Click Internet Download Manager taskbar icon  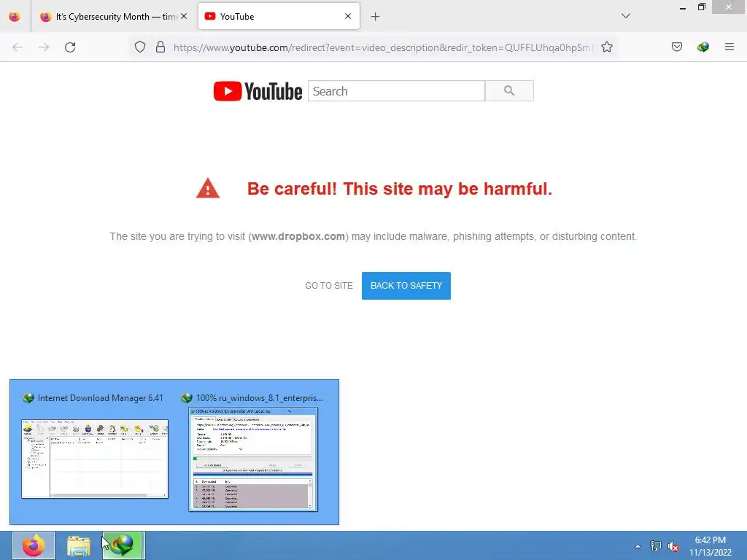[123, 545]
